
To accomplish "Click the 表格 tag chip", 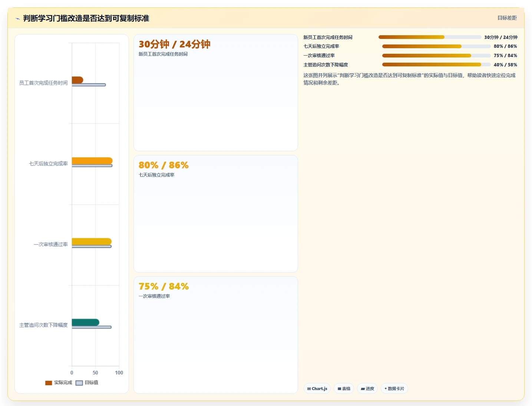I will click(x=344, y=389).
